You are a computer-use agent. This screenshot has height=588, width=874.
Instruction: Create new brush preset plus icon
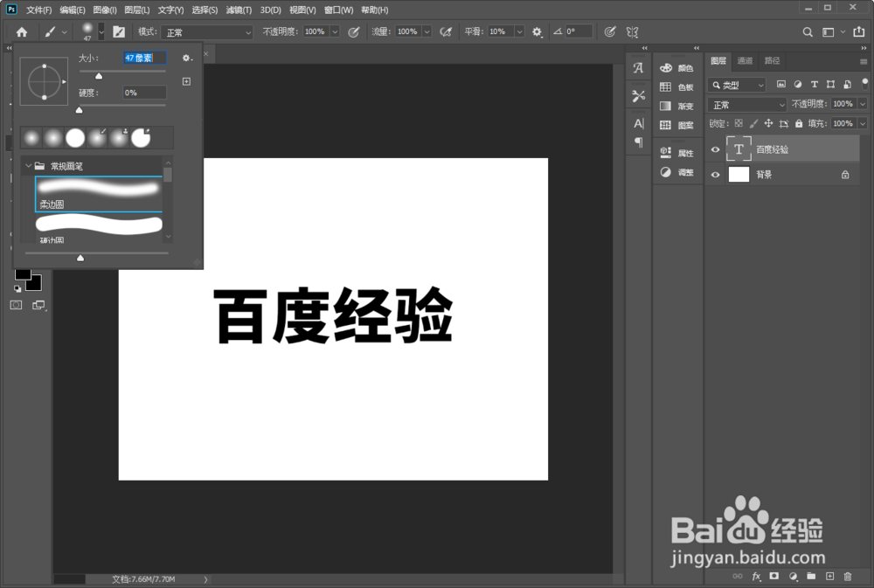(x=187, y=81)
